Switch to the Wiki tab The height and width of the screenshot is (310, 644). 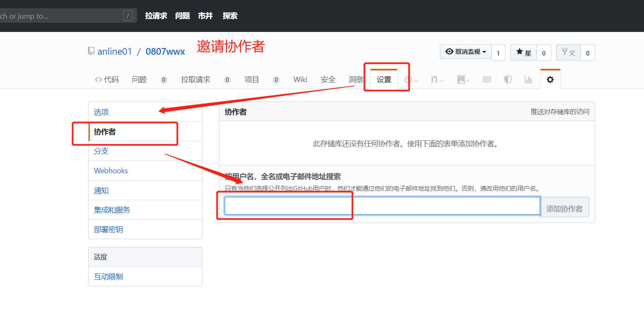[x=300, y=80]
